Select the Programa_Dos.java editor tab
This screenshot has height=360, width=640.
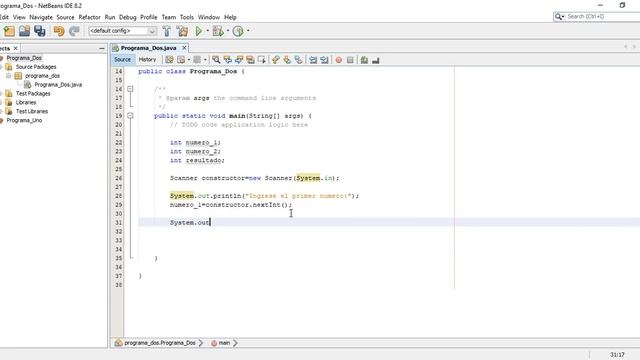coord(149,48)
